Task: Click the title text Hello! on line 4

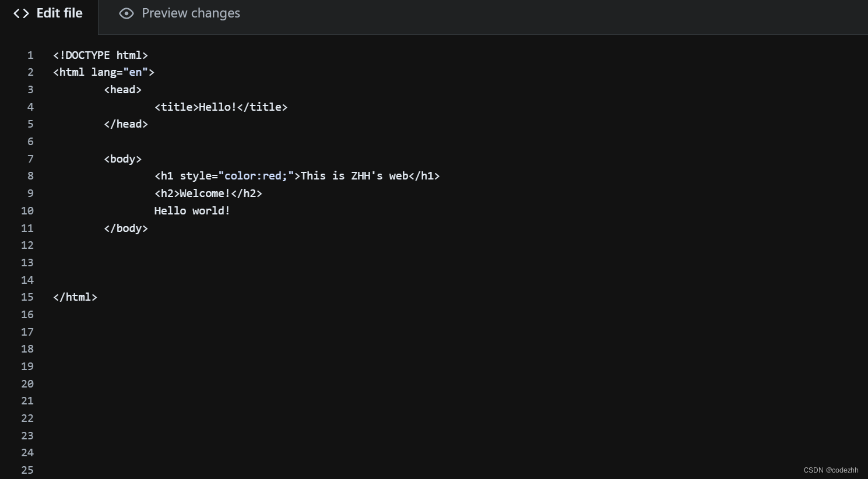Action: (x=217, y=107)
